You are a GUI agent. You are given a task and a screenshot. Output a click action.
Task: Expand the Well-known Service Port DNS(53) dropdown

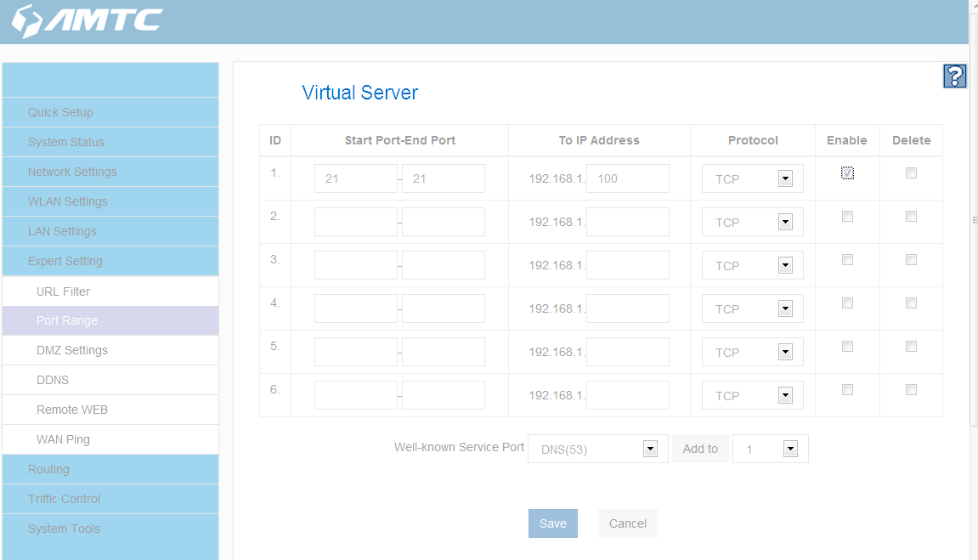(x=598, y=449)
